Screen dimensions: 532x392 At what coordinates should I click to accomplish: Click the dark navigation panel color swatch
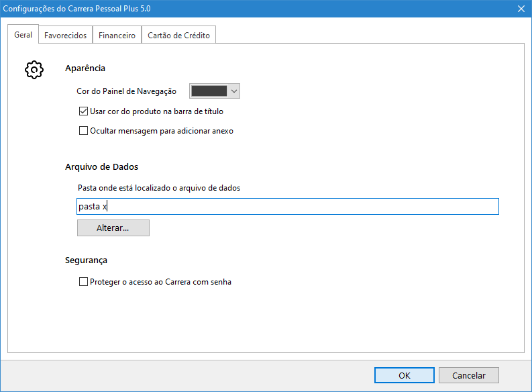[x=209, y=91]
